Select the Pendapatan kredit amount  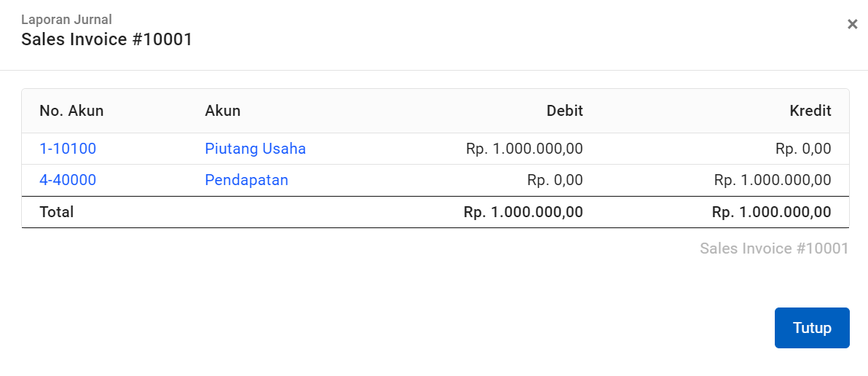tap(773, 180)
